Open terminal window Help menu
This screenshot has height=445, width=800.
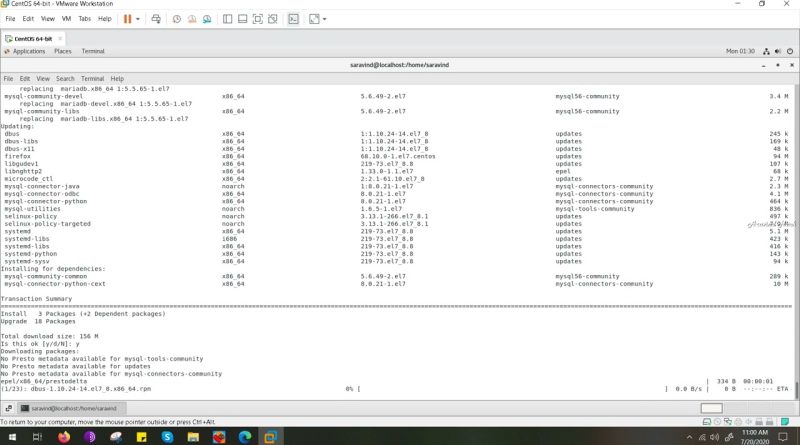coord(117,79)
